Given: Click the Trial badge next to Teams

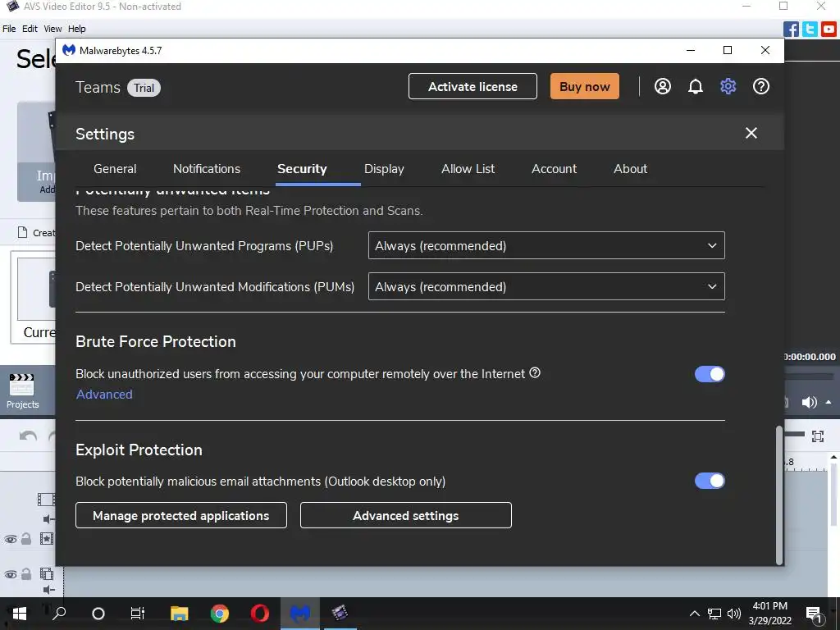Looking at the screenshot, I should point(144,88).
